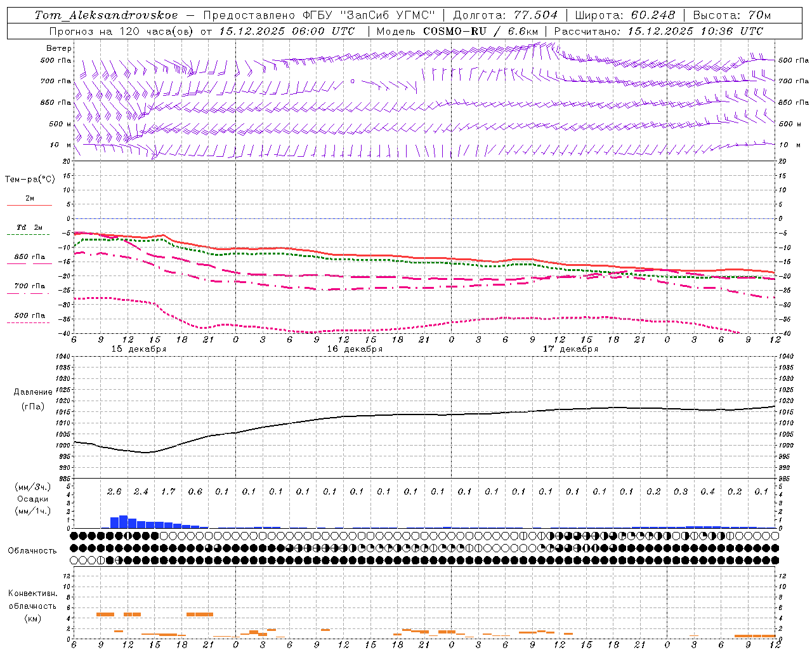Image resolution: width=812 pixels, height=650 pixels.
Task: Click '500 гПа' in the temperature legend
Action: click(30, 315)
